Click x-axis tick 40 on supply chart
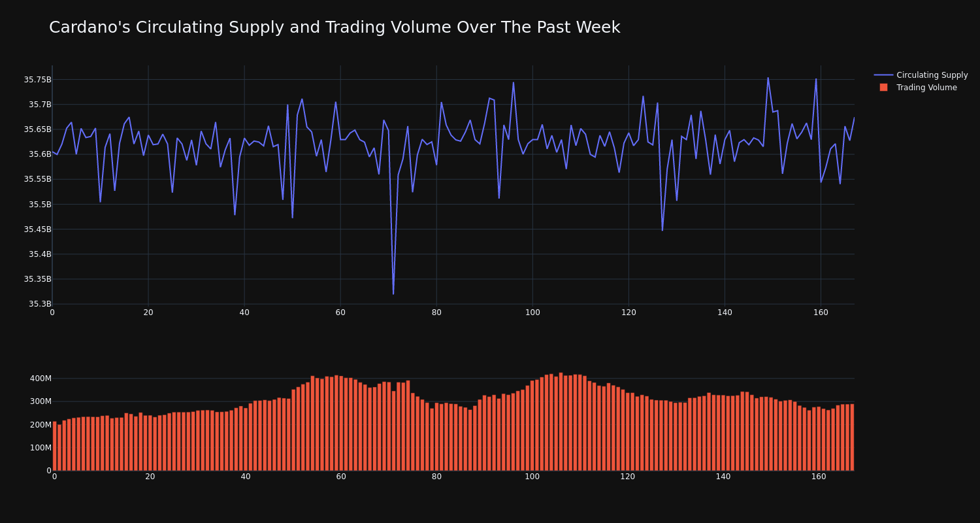 244,312
